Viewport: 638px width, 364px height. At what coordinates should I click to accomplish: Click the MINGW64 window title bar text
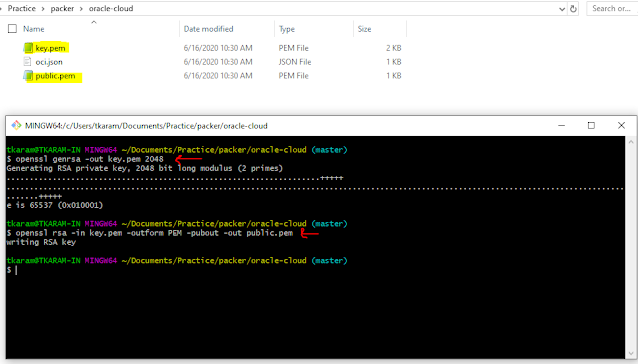click(x=146, y=126)
